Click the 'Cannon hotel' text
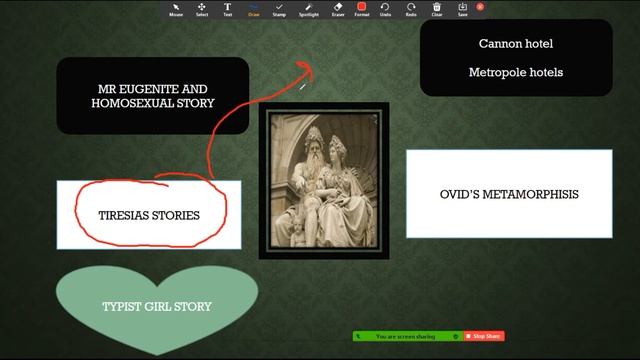Screen dimensions: 640x360 [x=516, y=44]
